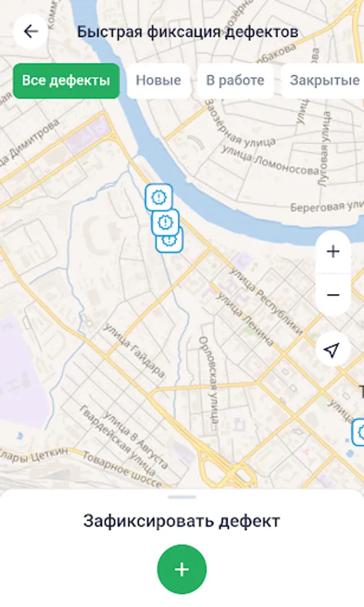Image resolution: width=364 pixels, height=607 pixels.
Task: Zoom in the map with plus
Action: tap(333, 252)
